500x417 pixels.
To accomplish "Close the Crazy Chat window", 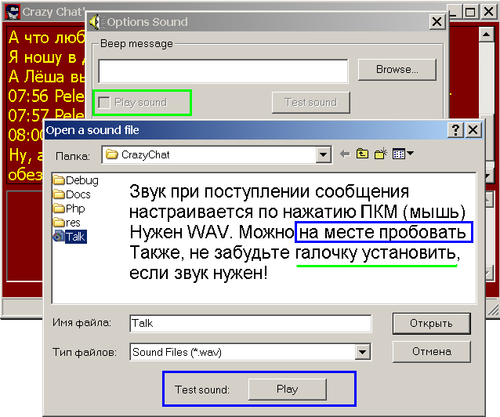I will (x=489, y=12).
